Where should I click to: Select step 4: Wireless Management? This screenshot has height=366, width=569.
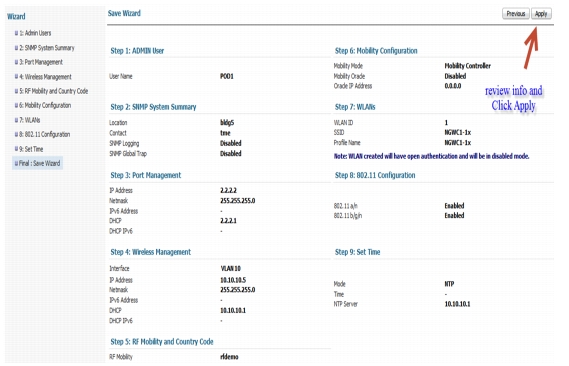coord(45,77)
